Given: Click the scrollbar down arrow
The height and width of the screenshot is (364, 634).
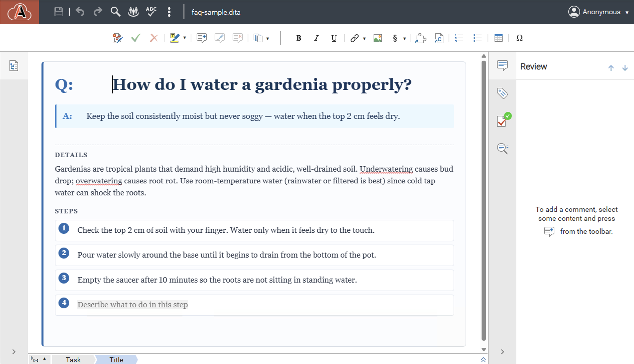Looking at the screenshot, I should coord(484,349).
